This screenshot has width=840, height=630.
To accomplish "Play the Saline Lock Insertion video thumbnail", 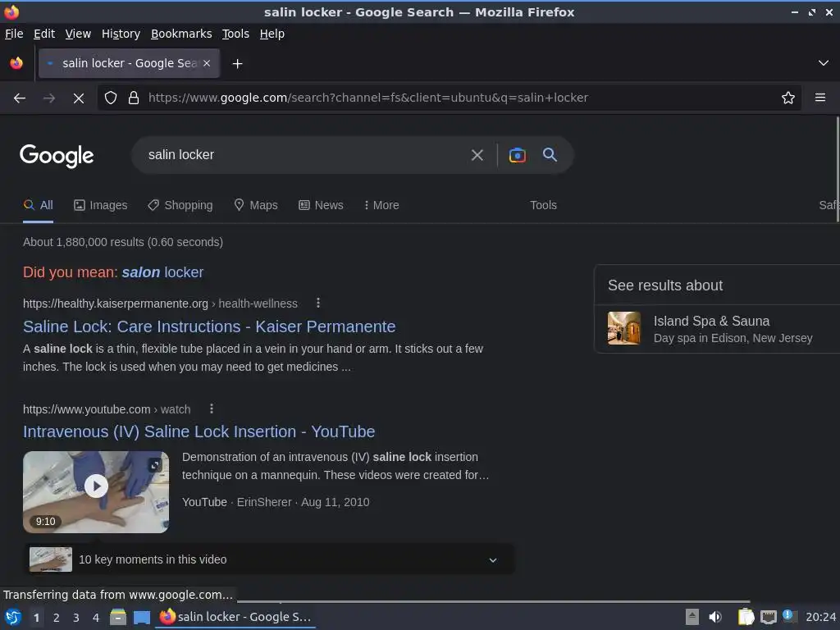I will (x=96, y=492).
